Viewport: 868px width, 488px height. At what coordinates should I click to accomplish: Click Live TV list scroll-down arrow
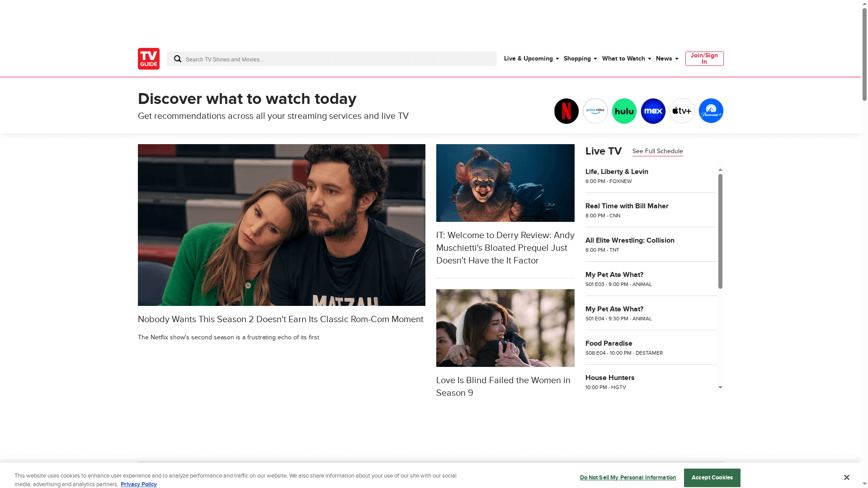pos(720,388)
